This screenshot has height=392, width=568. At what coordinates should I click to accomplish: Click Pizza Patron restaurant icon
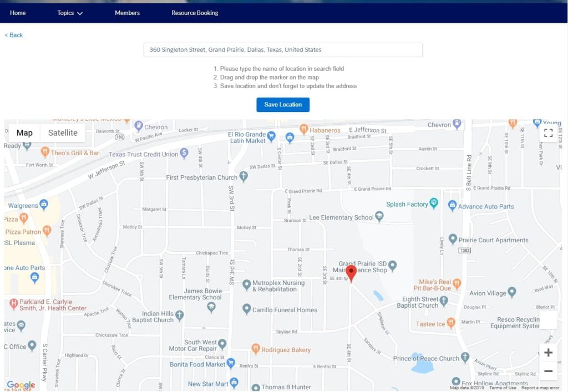point(47,231)
